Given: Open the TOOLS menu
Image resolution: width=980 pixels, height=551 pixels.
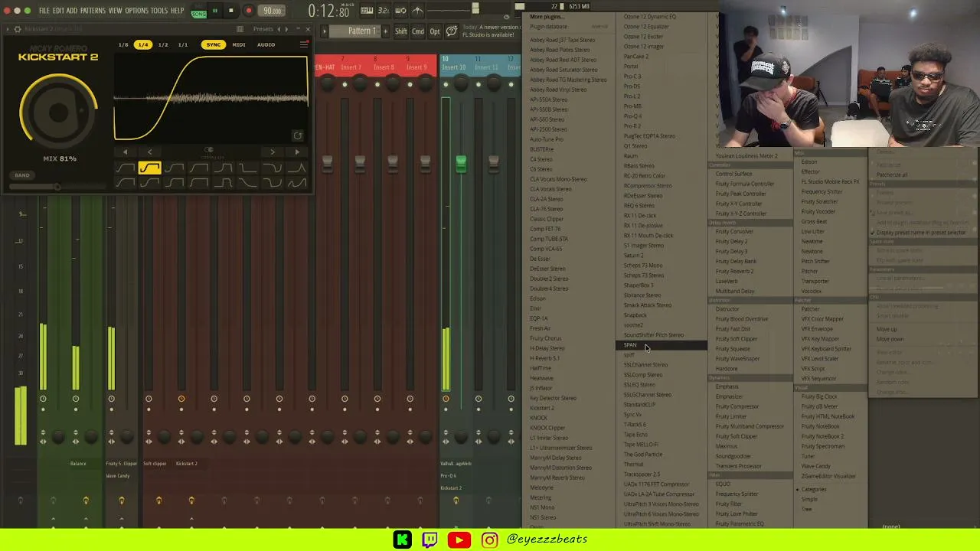Looking at the screenshot, I should click(x=159, y=11).
